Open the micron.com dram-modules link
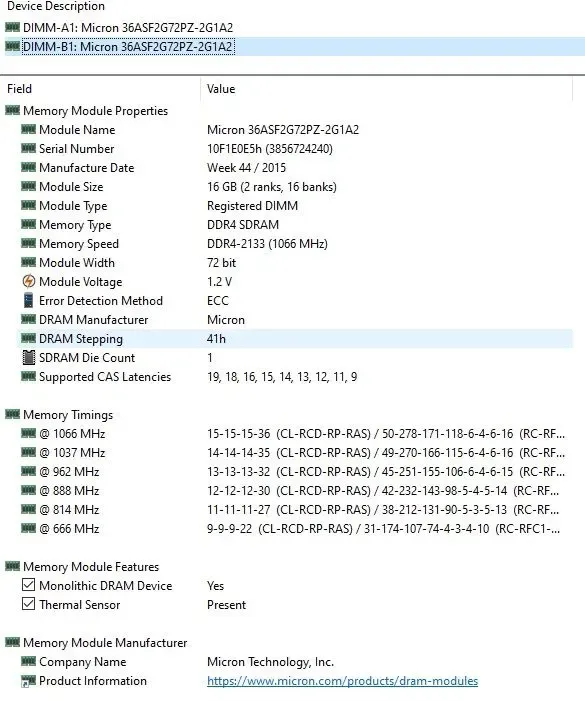585x701 pixels. [x=342, y=681]
